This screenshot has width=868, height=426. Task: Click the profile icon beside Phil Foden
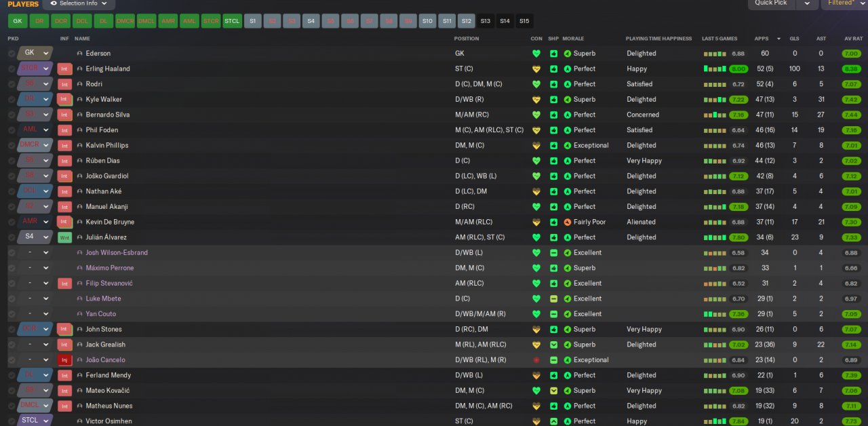point(79,130)
